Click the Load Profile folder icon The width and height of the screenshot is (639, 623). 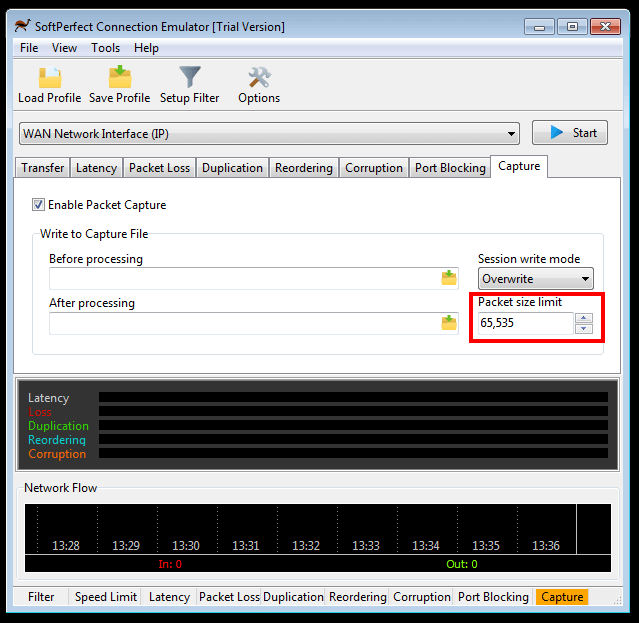click(x=49, y=78)
